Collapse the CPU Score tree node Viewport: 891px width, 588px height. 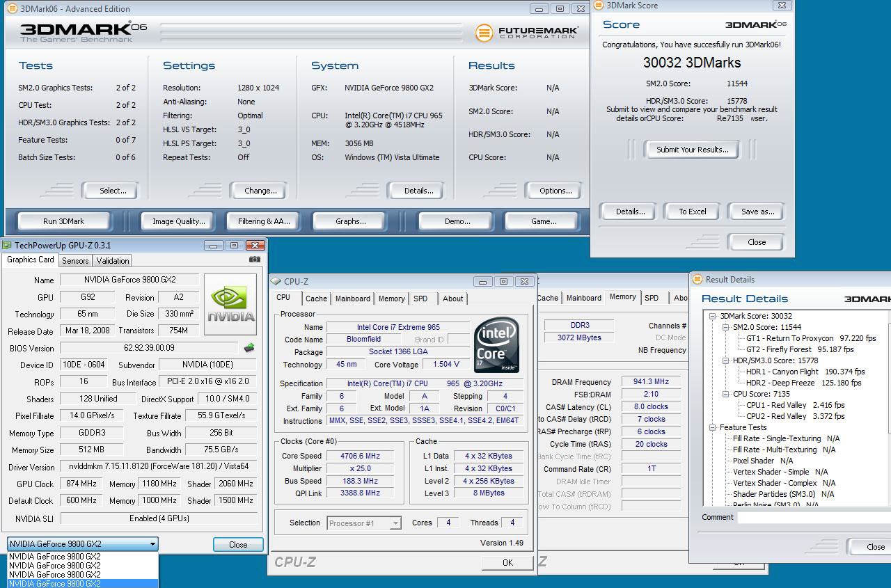(726, 394)
